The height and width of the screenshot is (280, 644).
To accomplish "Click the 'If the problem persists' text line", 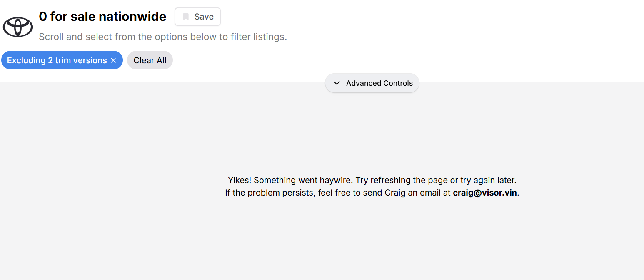I will [x=372, y=193].
